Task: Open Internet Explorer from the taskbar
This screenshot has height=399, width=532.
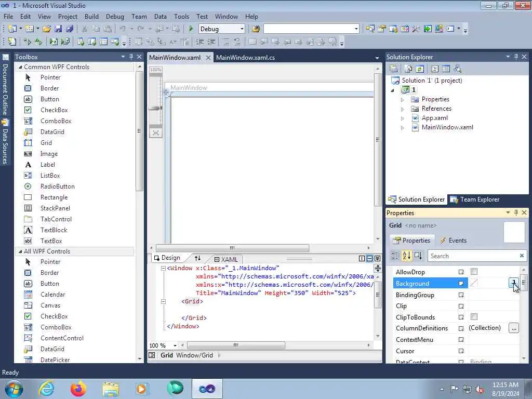Action: pyautogui.click(x=46, y=389)
